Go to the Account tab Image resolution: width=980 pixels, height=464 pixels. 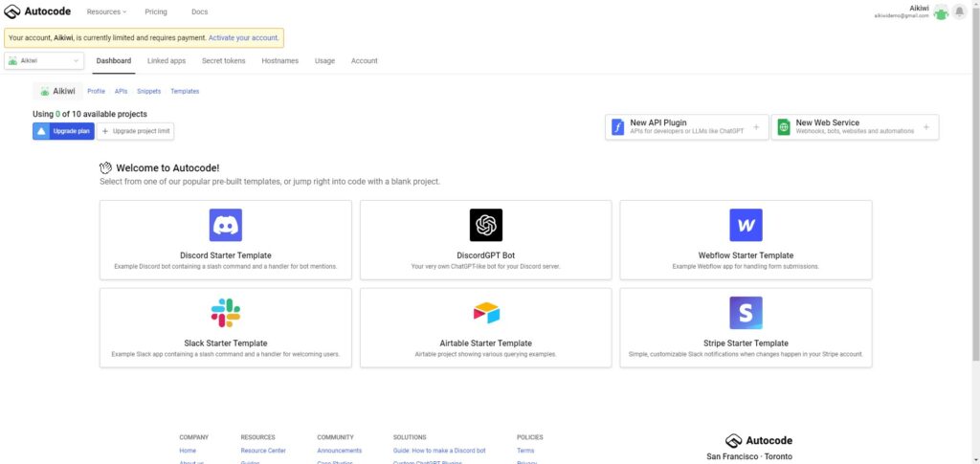(x=365, y=60)
